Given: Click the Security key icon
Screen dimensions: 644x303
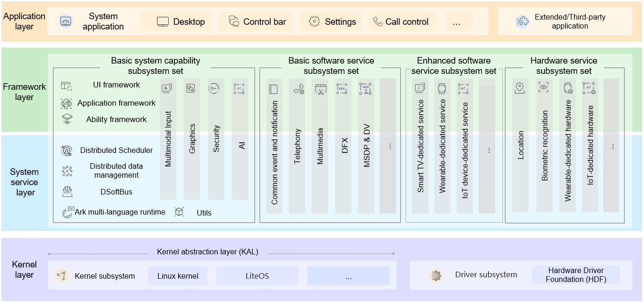Looking at the screenshot, I should 214,88.
